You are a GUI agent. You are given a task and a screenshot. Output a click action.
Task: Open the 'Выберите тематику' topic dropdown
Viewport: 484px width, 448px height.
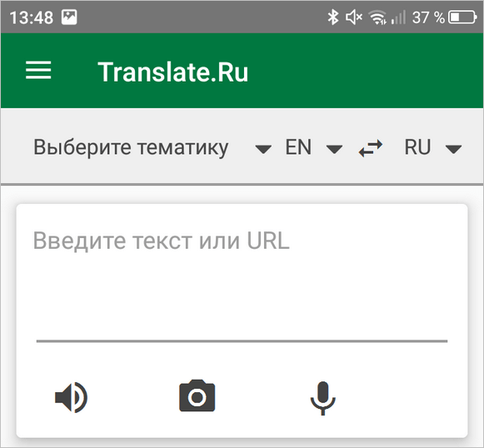point(152,147)
